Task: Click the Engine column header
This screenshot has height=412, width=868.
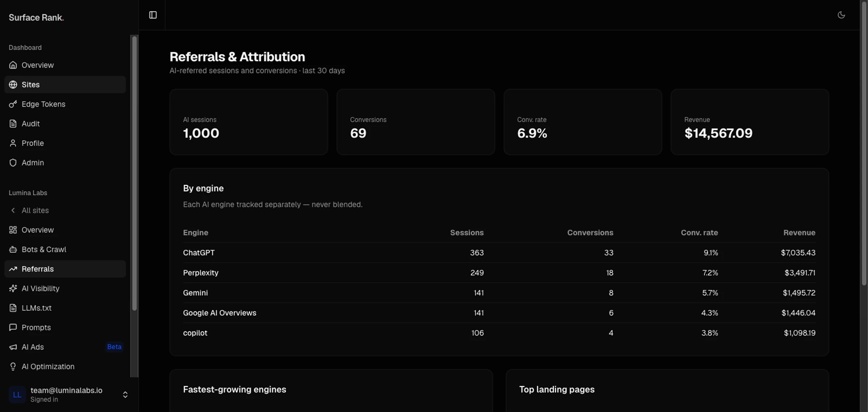Action: [x=196, y=233]
